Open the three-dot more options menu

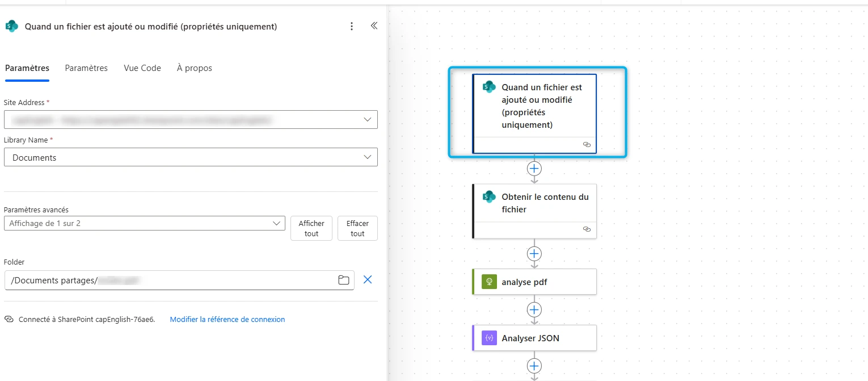pos(352,26)
